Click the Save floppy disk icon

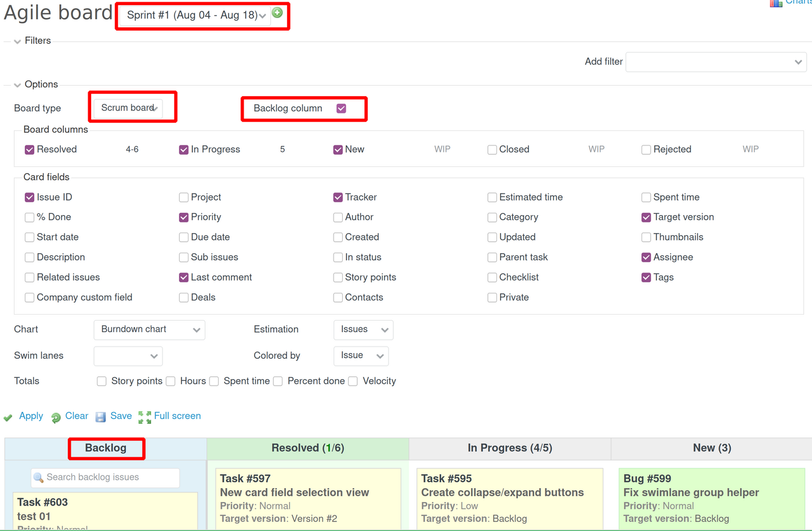pos(100,417)
